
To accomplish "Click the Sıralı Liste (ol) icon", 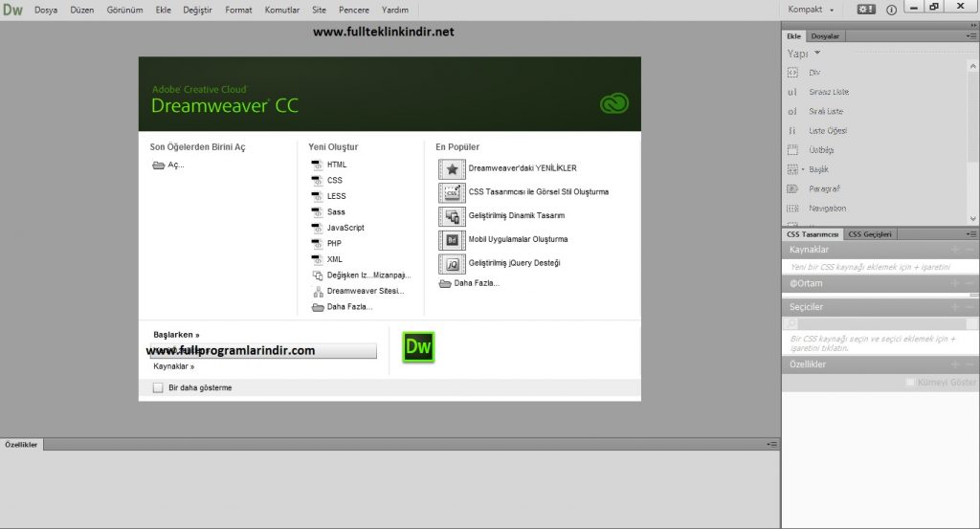I will point(792,111).
